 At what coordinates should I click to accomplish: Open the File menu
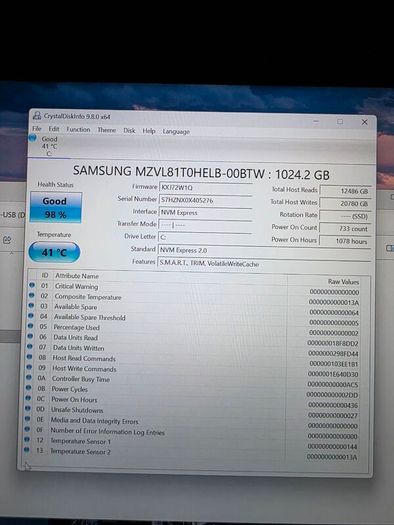tap(37, 129)
